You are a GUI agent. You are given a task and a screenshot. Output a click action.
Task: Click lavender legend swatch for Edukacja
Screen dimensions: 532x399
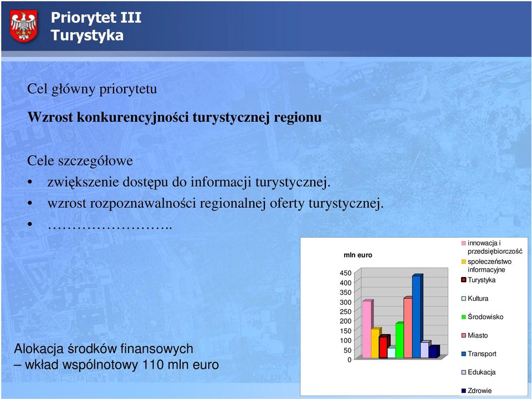pyautogui.click(x=463, y=372)
